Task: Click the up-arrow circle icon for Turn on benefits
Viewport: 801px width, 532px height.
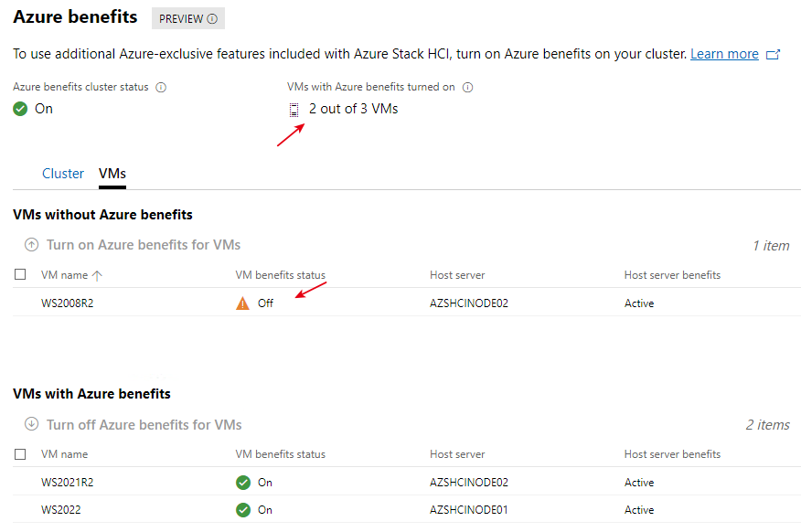Action: pos(32,245)
